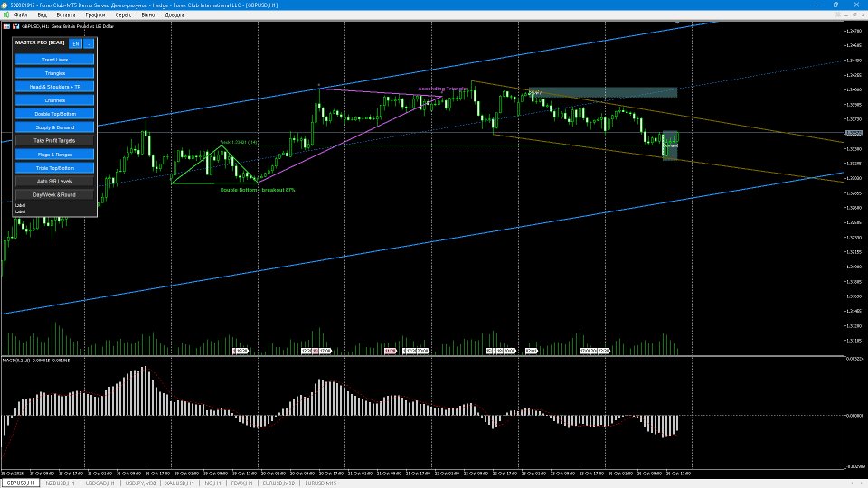Click the chart shift triangle marker
The image size is (868, 488).
click(x=677, y=23)
